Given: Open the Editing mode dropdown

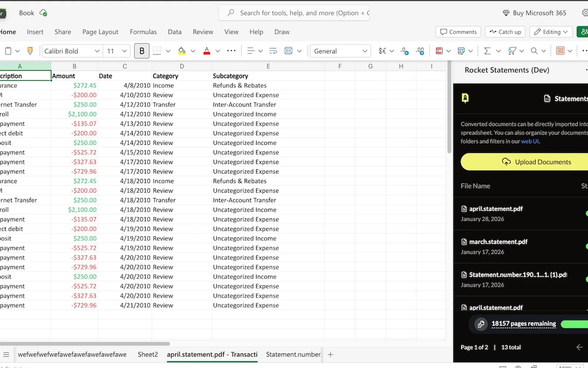Looking at the screenshot, I should coord(551,32).
